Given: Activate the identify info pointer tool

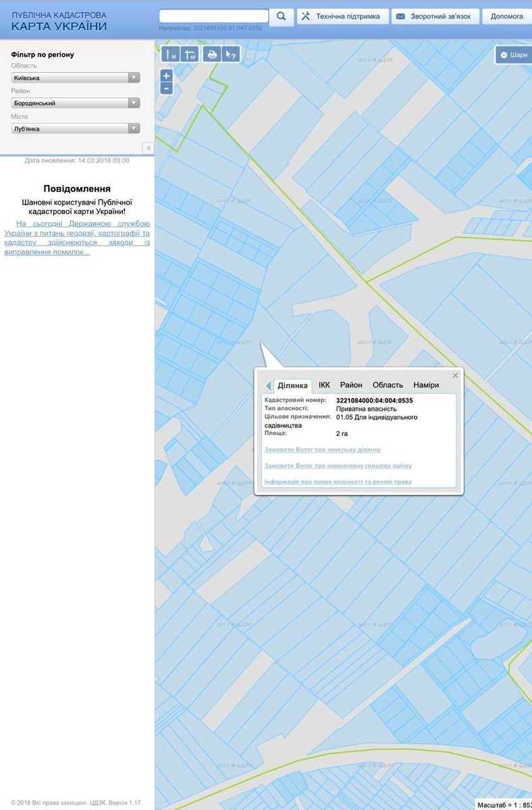Looking at the screenshot, I should pos(231,55).
